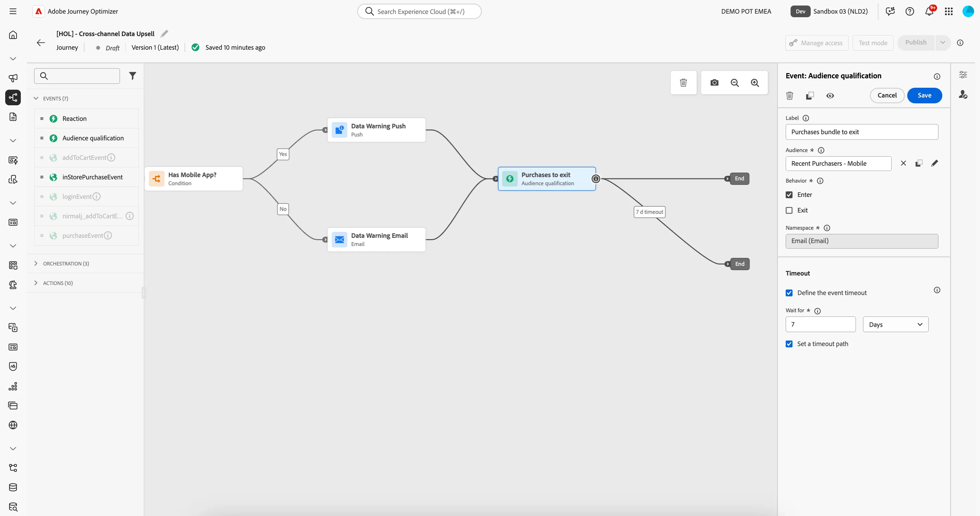Click the Manage access button
Viewport: 980px width, 516px height.
pyautogui.click(x=817, y=43)
